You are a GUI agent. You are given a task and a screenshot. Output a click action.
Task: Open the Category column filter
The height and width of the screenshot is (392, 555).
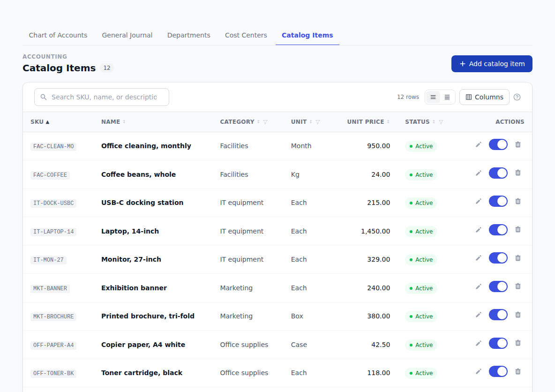[265, 122]
